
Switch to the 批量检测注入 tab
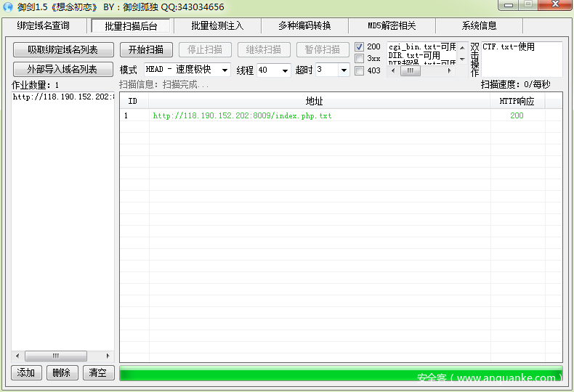tap(217, 26)
